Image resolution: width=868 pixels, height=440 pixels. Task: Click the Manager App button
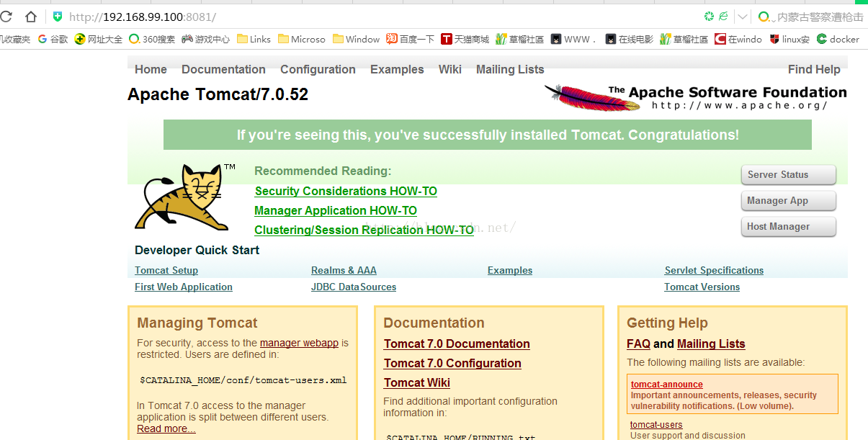coord(788,201)
